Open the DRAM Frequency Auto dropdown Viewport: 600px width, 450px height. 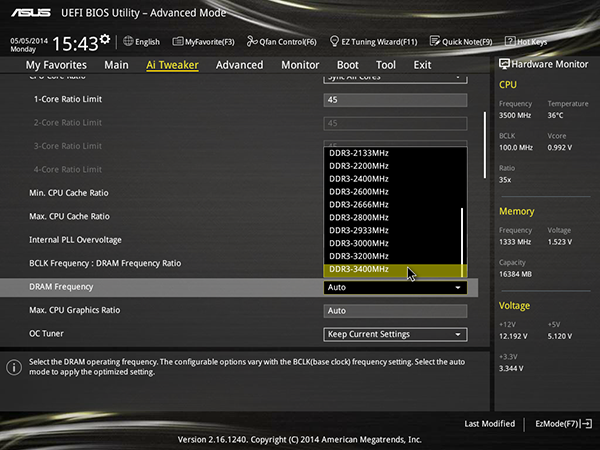(x=395, y=287)
